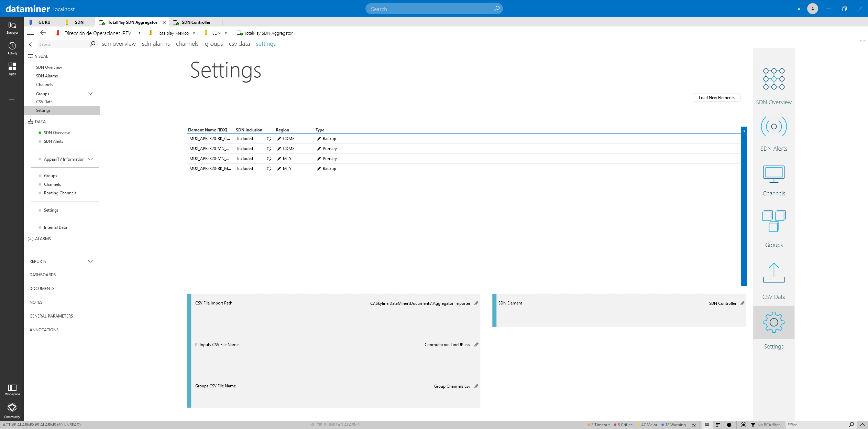Screen dimensions: 868x429
Task: Expand Groups in the VISUAL tree
Action: (x=90, y=94)
